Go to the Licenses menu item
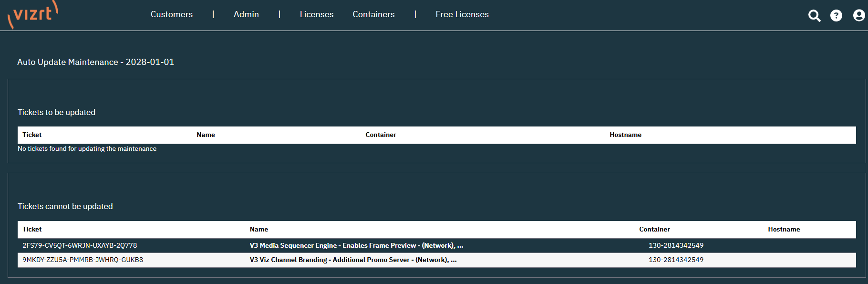The height and width of the screenshot is (284, 868). [x=317, y=14]
